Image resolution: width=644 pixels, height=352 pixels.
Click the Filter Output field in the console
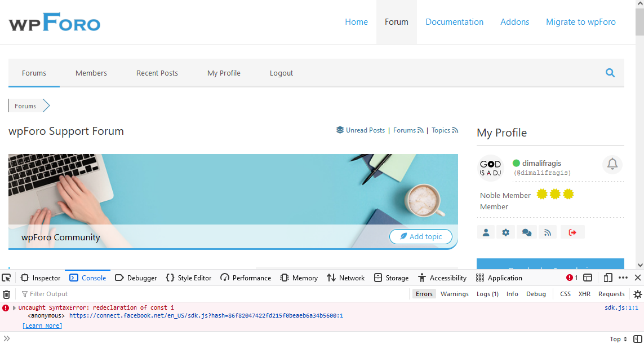(x=51, y=293)
